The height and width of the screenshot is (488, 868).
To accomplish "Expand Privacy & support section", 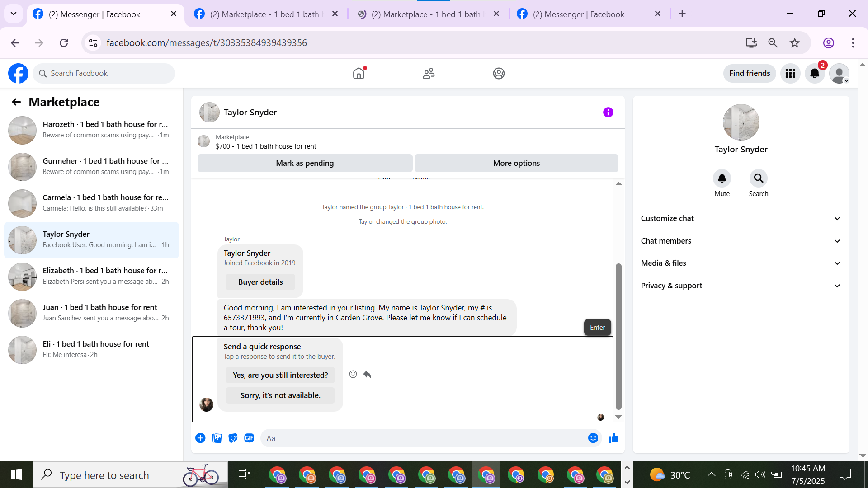I will (x=741, y=286).
